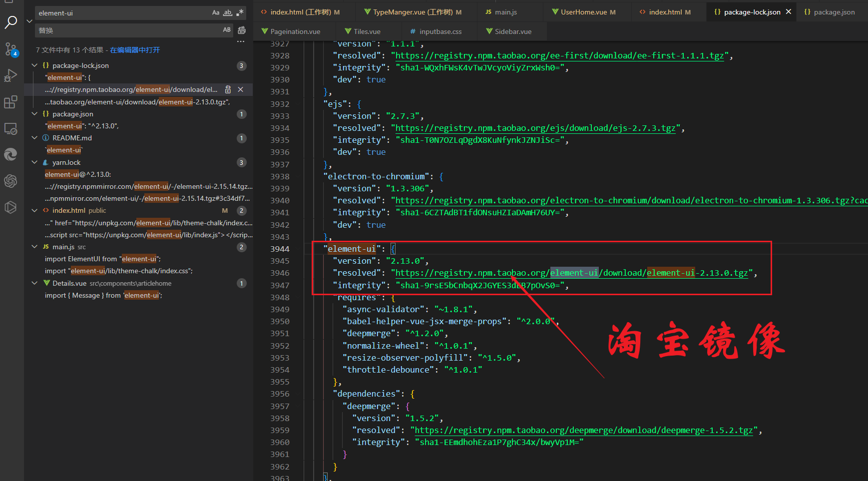868x481 pixels.
Task: Open the ejs-2.7.3.tgz registry URL
Action: coord(535,128)
